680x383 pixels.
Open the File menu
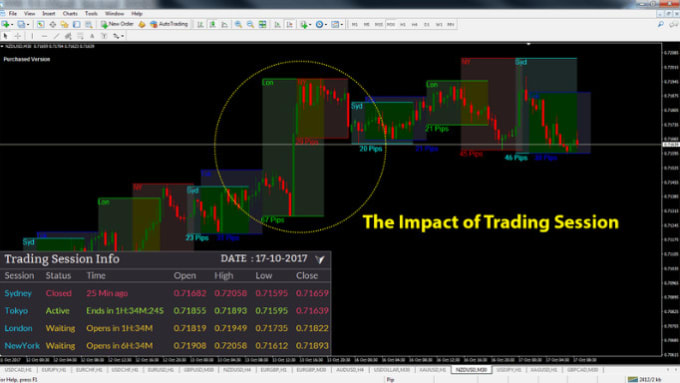click(13, 13)
